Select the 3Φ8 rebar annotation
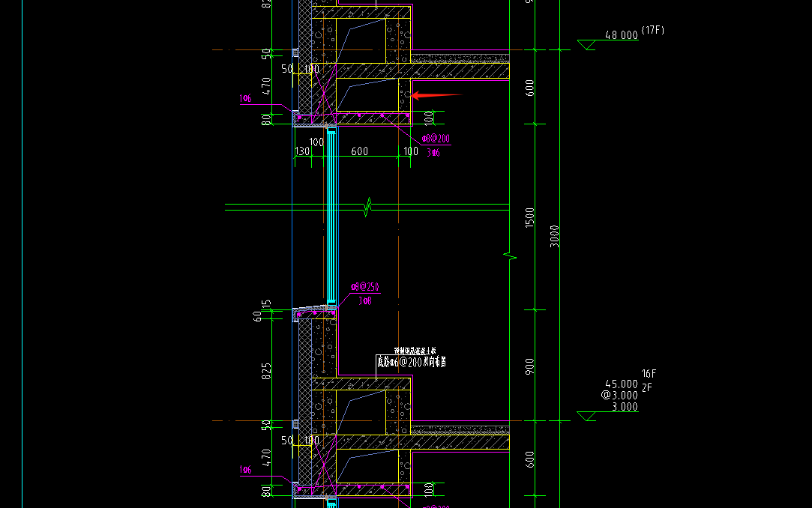This screenshot has width=812, height=508. (364, 300)
